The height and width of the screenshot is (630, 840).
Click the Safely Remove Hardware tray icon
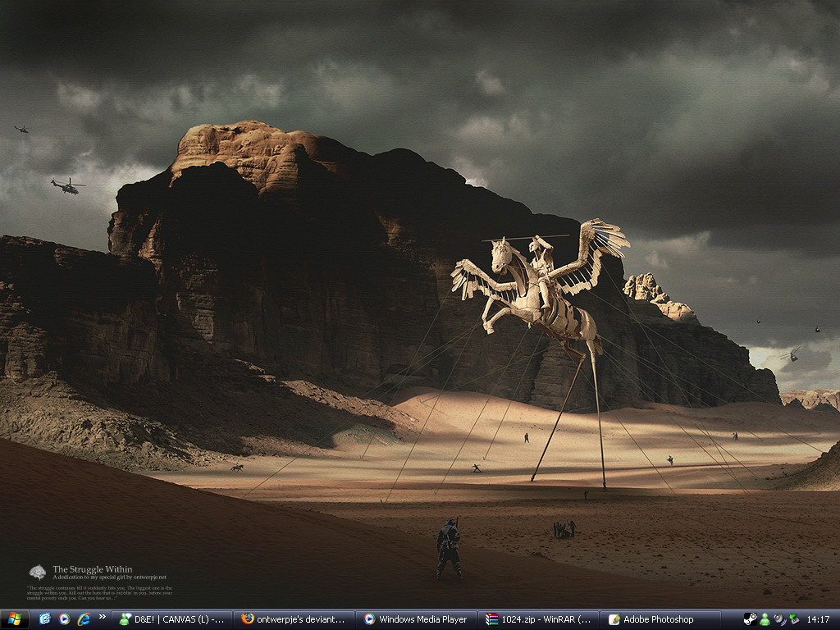[x=794, y=619]
